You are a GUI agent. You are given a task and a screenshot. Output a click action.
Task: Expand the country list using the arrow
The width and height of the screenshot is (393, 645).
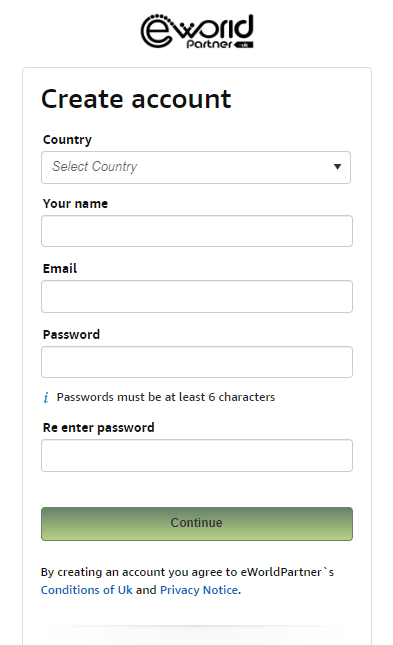tap(337, 167)
